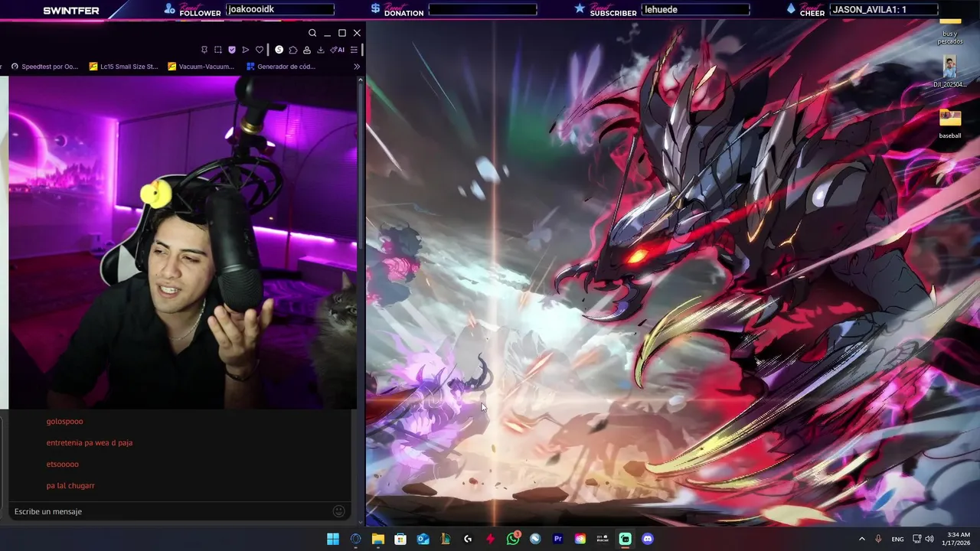Open the browser downloads icon
Screen dimensions: 980x551
(x=321, y=50)
